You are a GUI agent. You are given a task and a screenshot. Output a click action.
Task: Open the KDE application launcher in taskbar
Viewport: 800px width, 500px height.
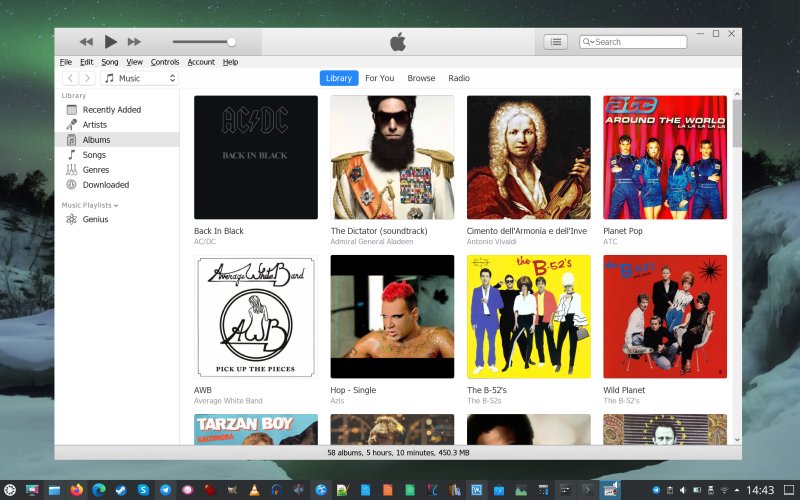pos(10,490)
